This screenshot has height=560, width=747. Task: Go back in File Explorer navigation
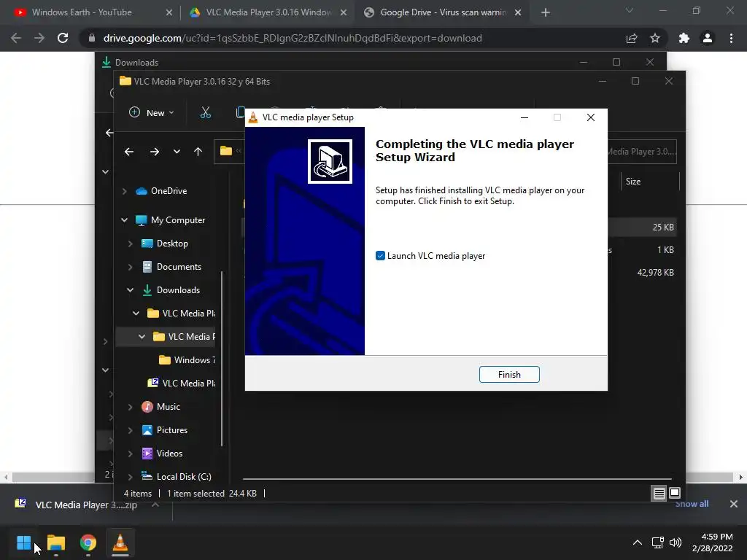tap(129, 152)
